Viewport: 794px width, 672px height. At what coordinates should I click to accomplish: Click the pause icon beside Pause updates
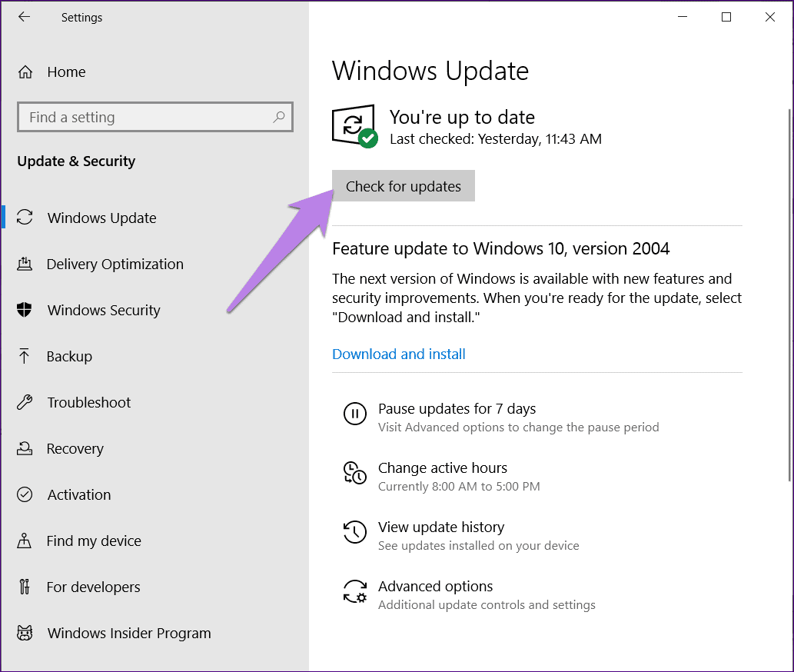click(355, 413)
